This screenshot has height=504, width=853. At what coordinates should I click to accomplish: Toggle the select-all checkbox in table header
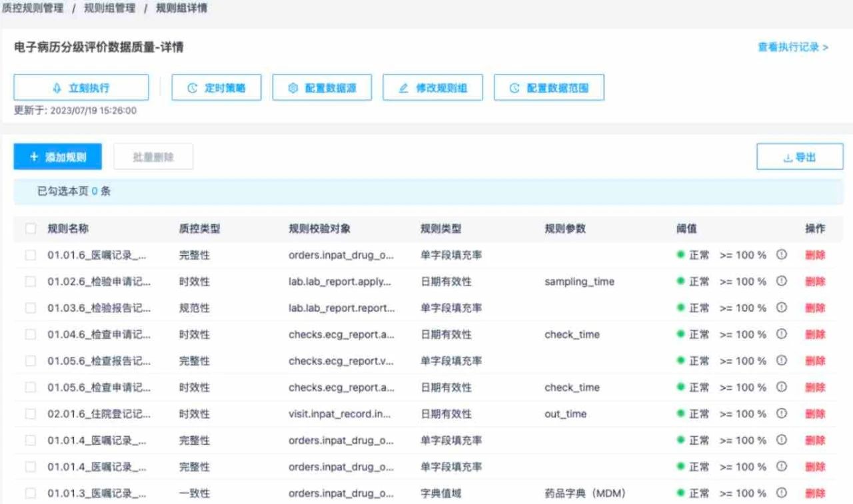coord(30,228)
